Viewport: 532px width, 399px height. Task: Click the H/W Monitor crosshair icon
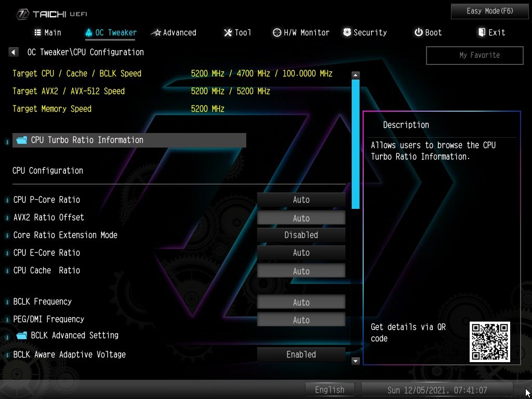coord(277,33)
